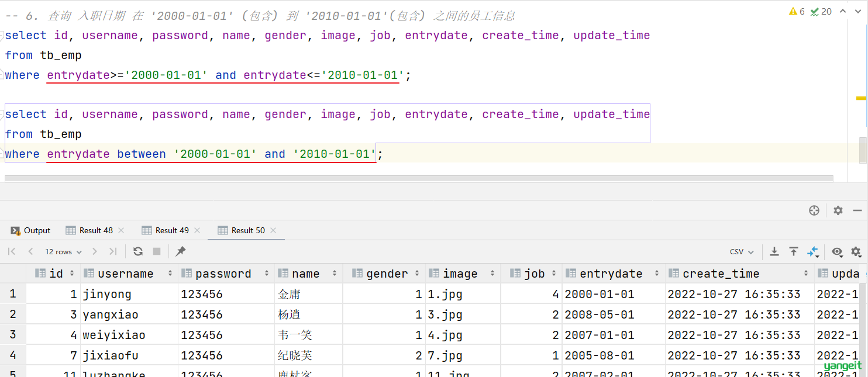868x377 pixels.
Task: Open the CSV data extractor dropdown
Action: click(x=742, y=251)
